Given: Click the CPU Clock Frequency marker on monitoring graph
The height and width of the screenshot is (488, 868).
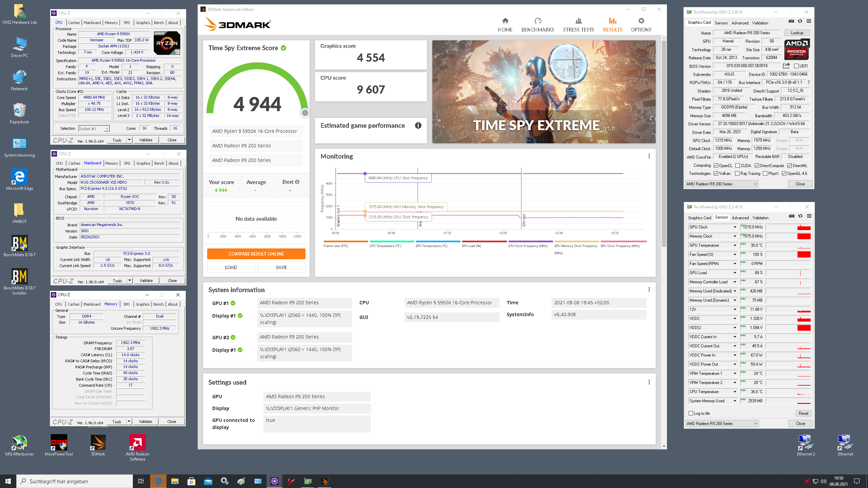Looking at the screenshot, I should click(365, 174).
